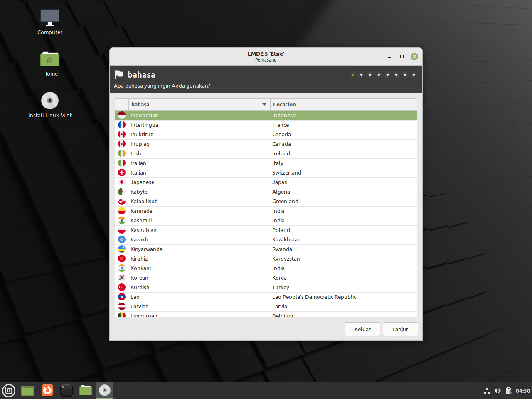Open file manager from the taskbar
The height and width of the screenshot is (399, 532).
pyautogui.click(x=86, y=390)
